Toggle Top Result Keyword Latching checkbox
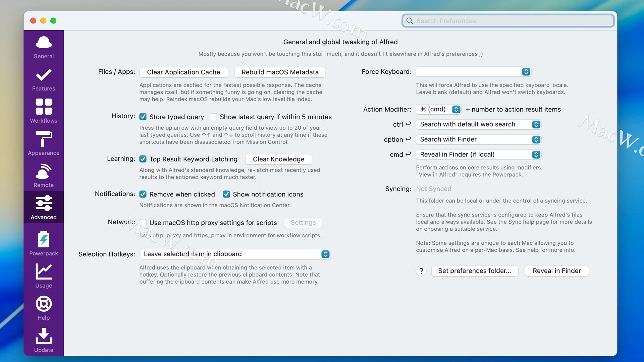Screen dimensions: 644x362 (x=143, y=159)
